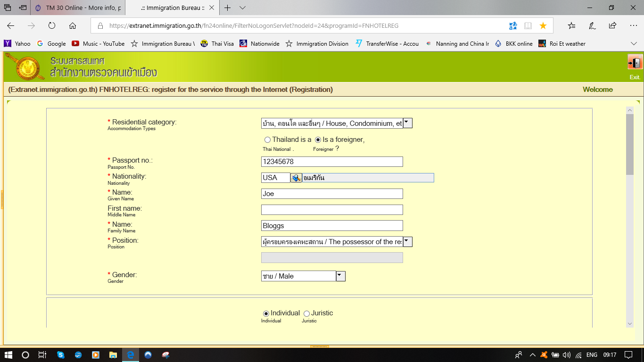Add page to favorites with the star icon
Screen dimensions: 644x362
coord(543,26)
